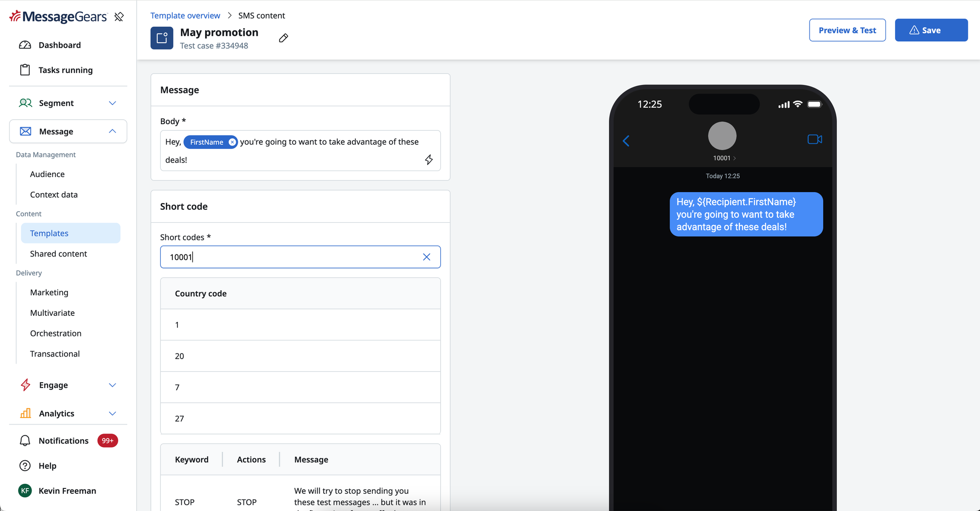The image size is (980, 511).
Task: Click the Message column header in keyword table
Action: (311, 460)
